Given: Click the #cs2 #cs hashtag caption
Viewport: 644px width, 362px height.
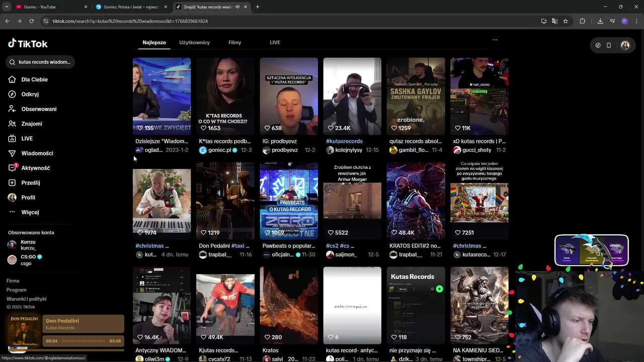Looking at the screenshot, I should [x=340, y=246].
